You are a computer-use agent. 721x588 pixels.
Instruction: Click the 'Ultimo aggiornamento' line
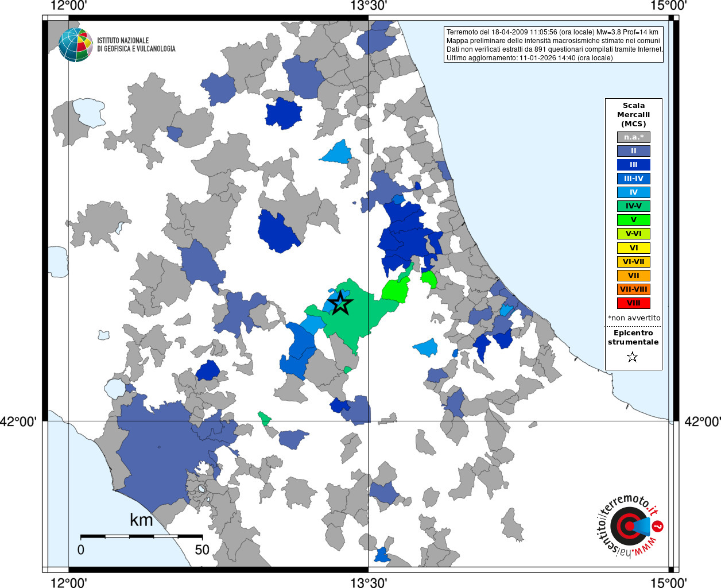[x=530, y=58]
